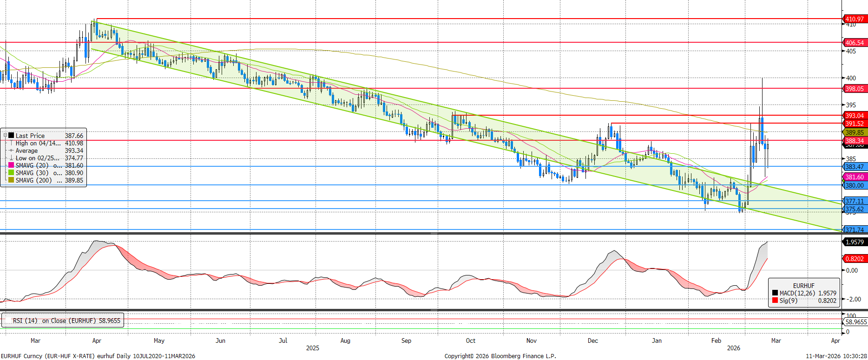The image size is (868, 360).
Task: Click the red Sig(9) legend swatch
Action: (775, 301)
